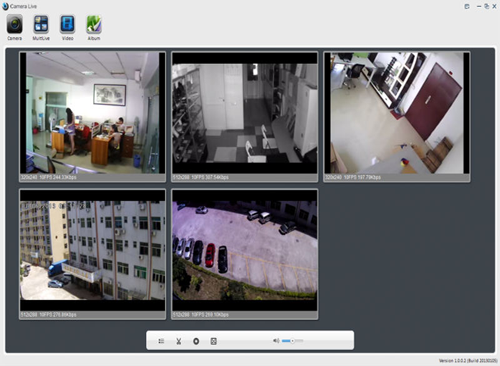
Task: Click the status bar under the office feed
Action: (x=92, y=177)
